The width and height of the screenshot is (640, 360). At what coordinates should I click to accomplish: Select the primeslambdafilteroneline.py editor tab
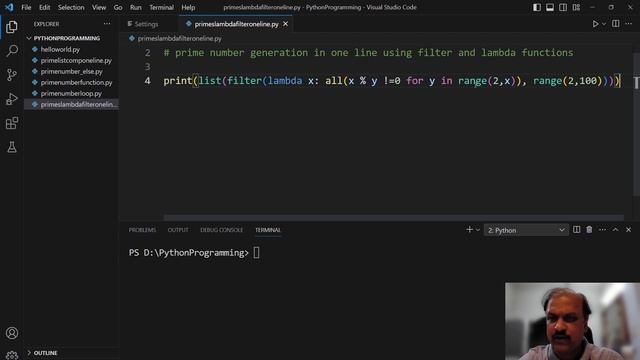236,24
